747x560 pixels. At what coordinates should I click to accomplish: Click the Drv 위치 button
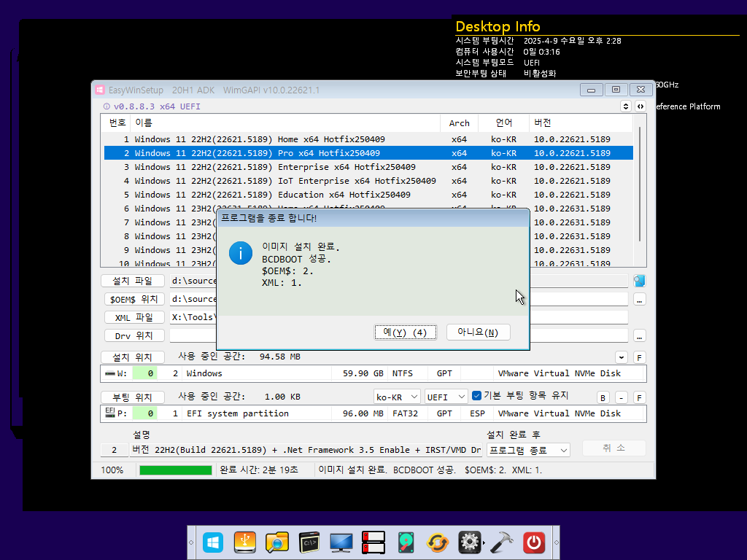134,335
